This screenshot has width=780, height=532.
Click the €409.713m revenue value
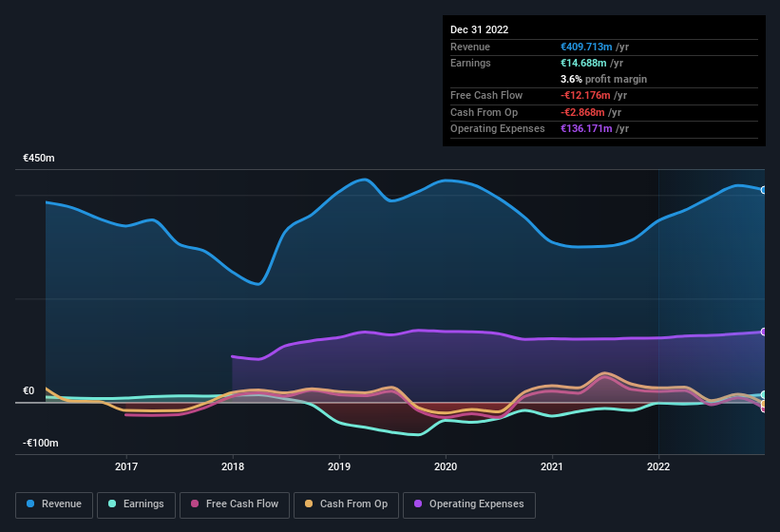tap(586, 47)
